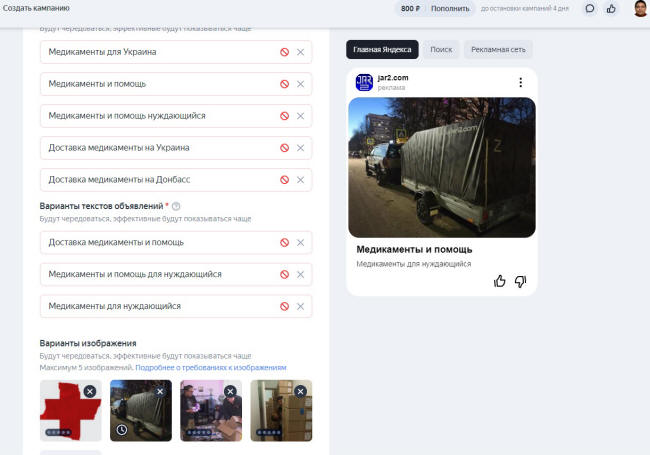The image size is (650, 455).
Task: Select the 'Поиск' preview tab
Action: click(x=440, y=49)
